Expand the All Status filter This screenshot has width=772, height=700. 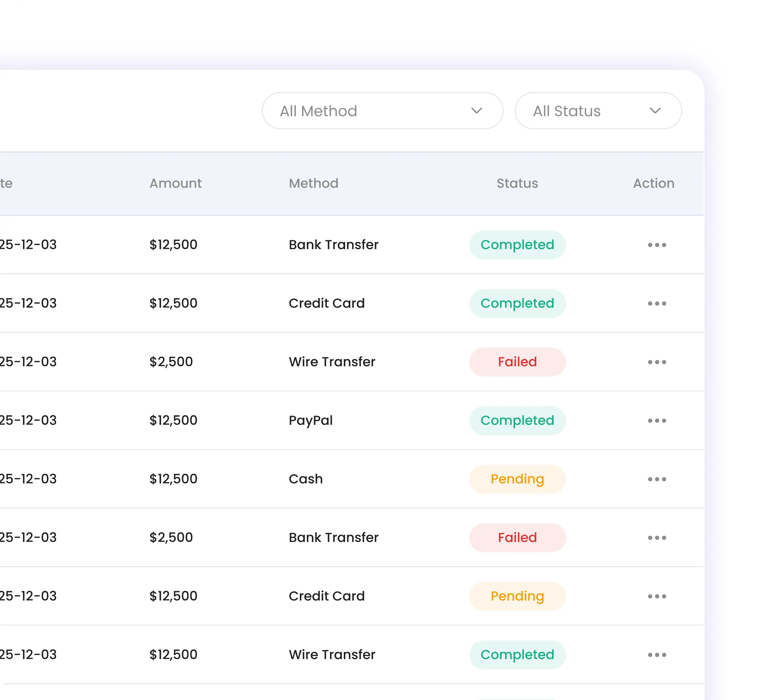tap(598, 111)
